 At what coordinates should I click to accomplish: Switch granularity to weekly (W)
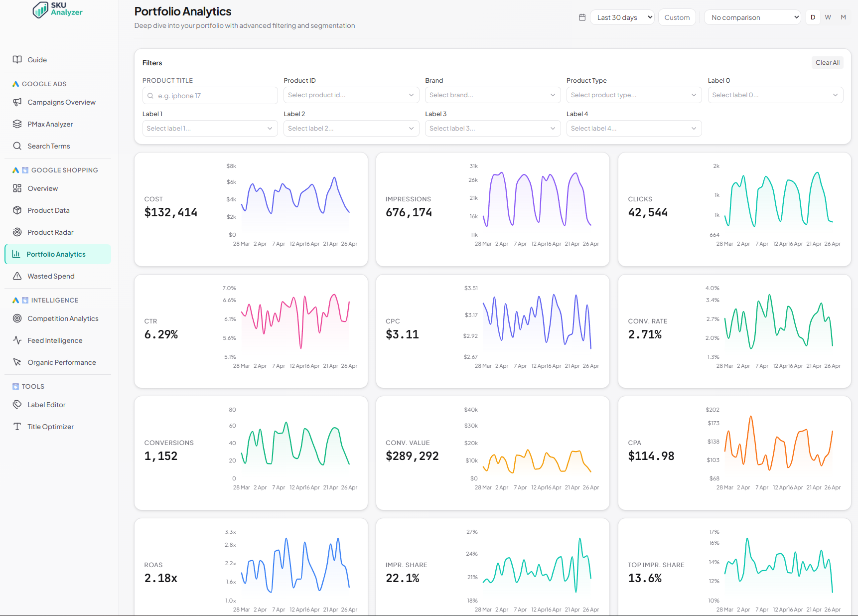pyautogui.click(x=828, y=17)
